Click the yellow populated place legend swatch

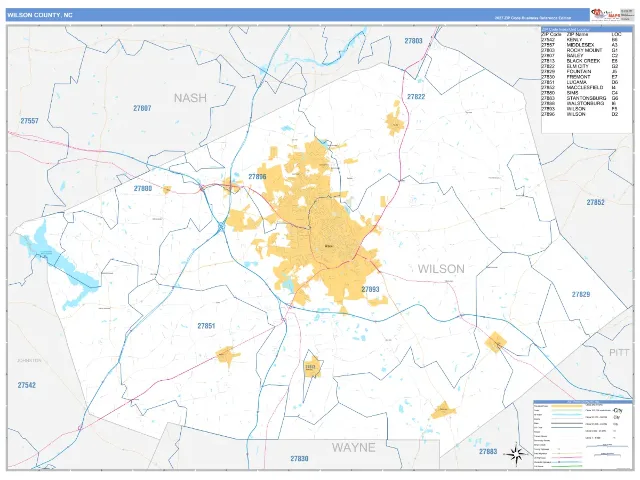[x=566, y=406]
